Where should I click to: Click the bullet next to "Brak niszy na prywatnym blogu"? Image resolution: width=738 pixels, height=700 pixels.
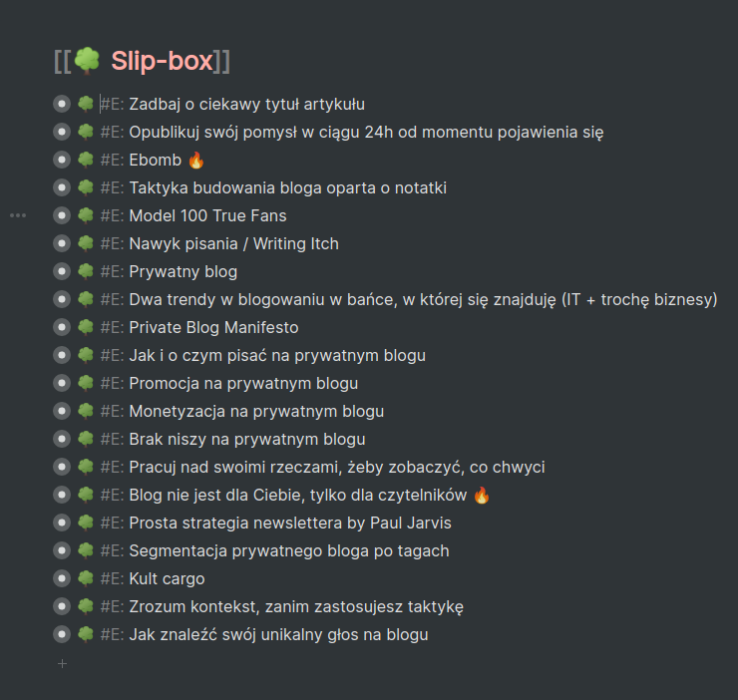click(62, 439)
